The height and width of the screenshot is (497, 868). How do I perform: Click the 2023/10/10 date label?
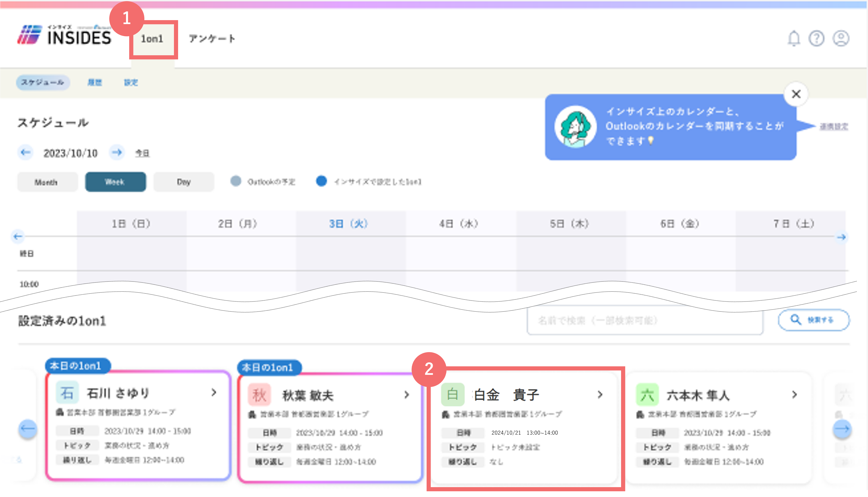click(x=71, y=153)
